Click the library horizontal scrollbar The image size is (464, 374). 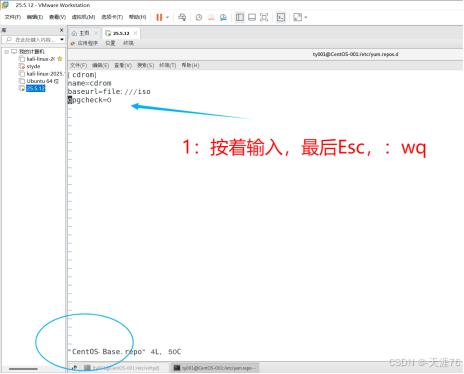pyautogui.click(x=23, y=369)
